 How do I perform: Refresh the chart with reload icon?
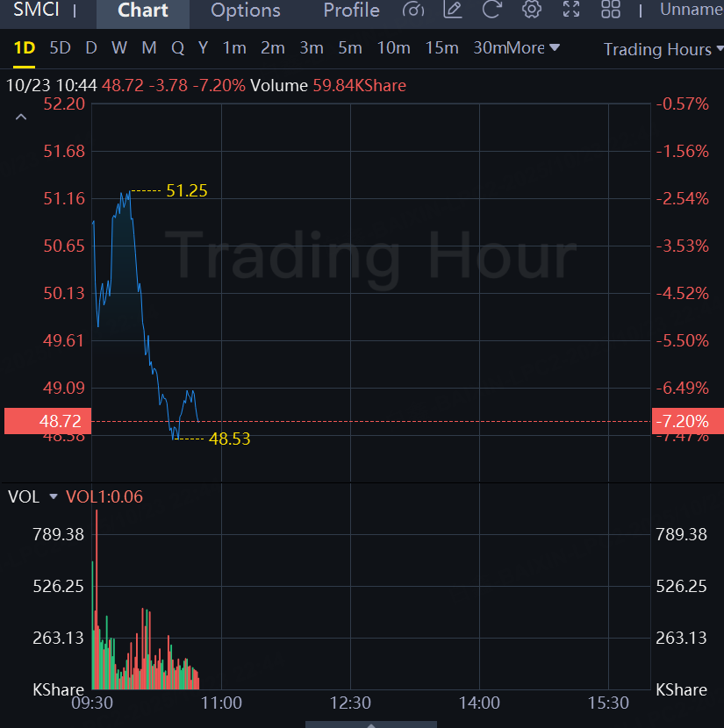point(491,10)
